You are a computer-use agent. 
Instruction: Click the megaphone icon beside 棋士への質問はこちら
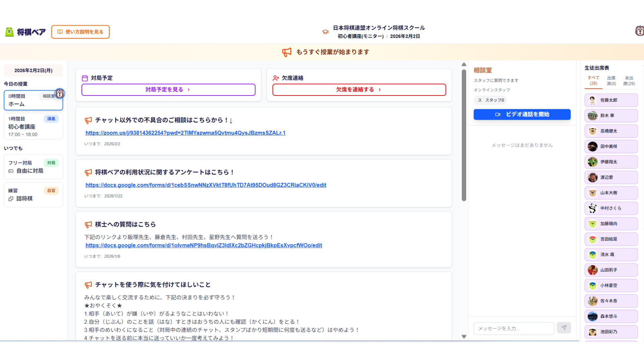click(88, 224)
